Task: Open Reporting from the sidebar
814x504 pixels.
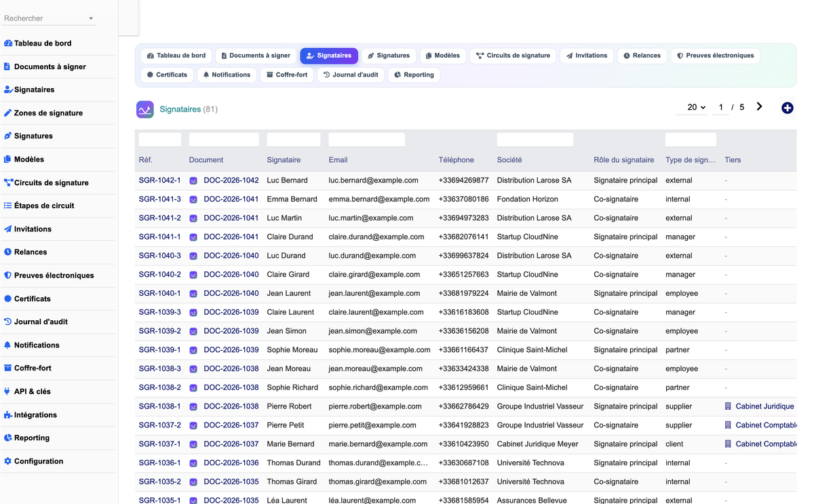Action: coord(27,438)
